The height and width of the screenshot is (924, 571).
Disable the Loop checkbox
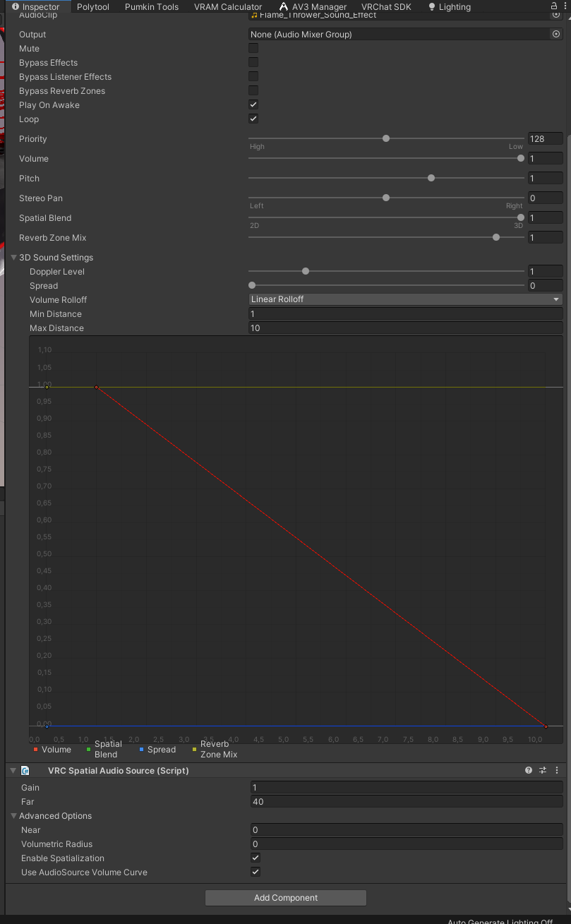click(x=253, y=119)
